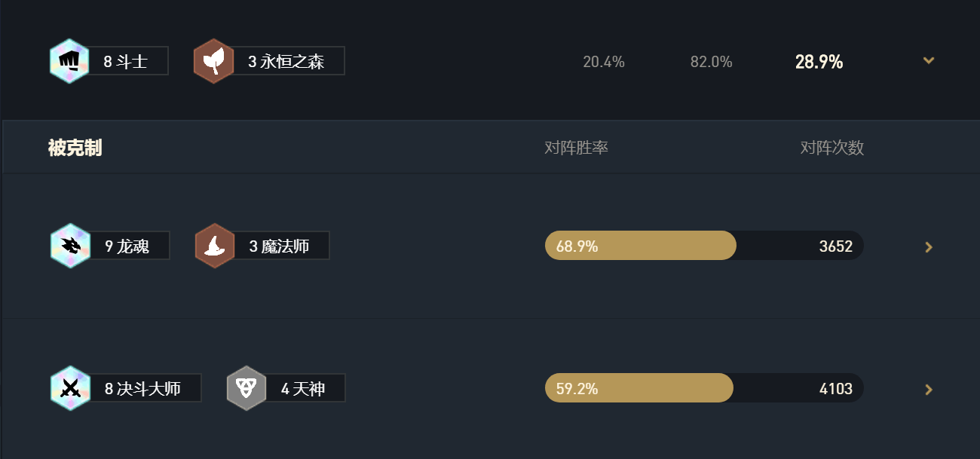980x459 pixels.
Task: Select the 决斗大师 crossed swords icon
Action: (70, 388)
